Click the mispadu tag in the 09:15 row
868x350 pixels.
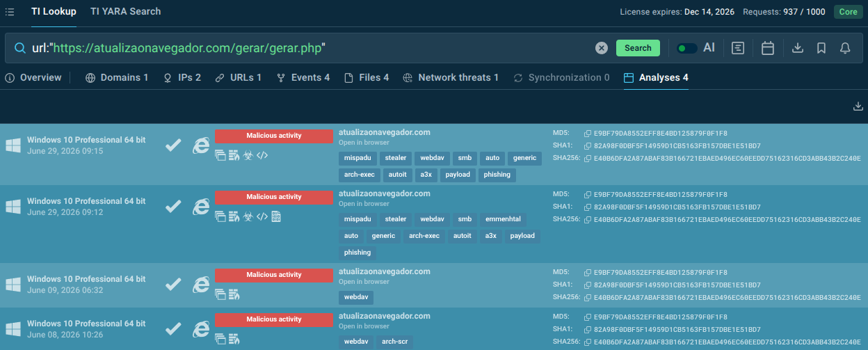(357, 158)
